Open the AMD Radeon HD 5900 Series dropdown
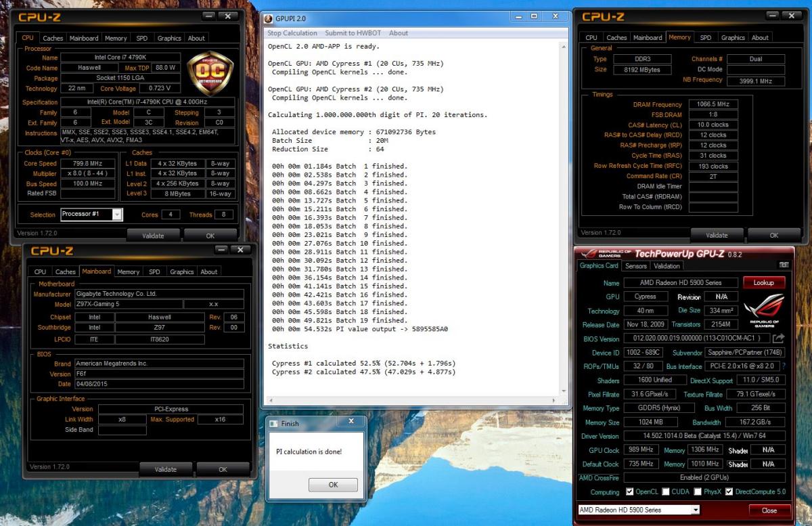This screenshot has width=812, height=526. coord(695,510)
